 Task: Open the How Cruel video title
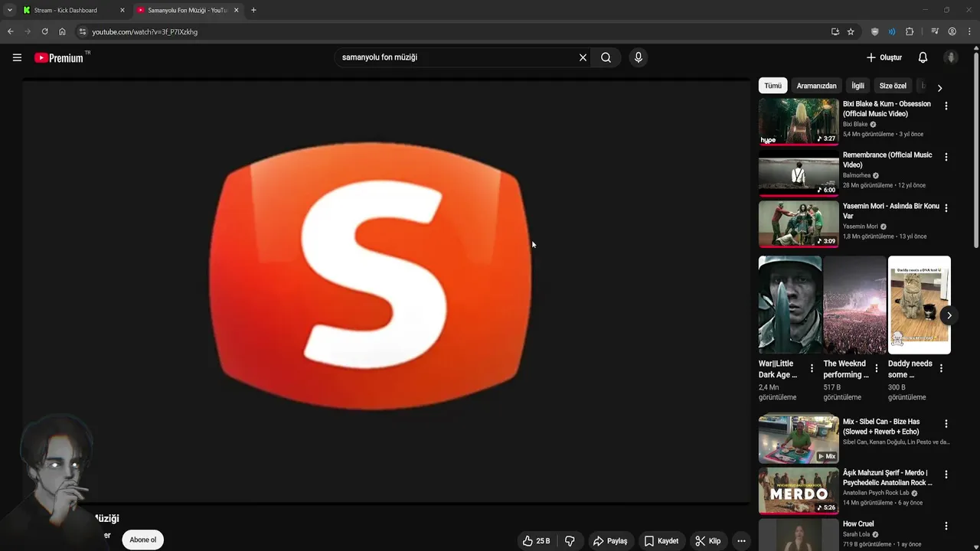pos(858,524)
